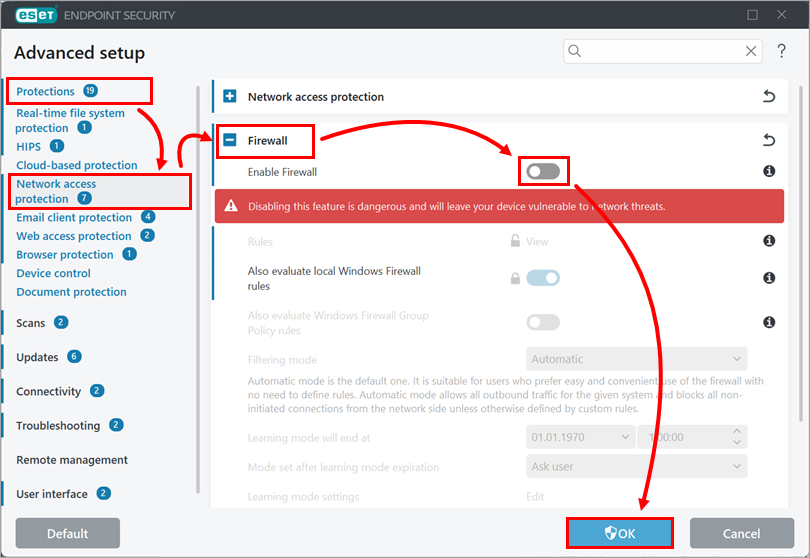Confirm settings with OK button
This screenshot has width=810, height=558.
tap(620, 533)
